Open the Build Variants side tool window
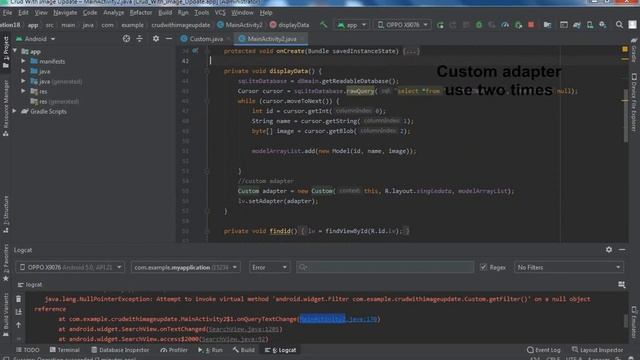This screenshot has height=360, width=640. click(5, 314)
